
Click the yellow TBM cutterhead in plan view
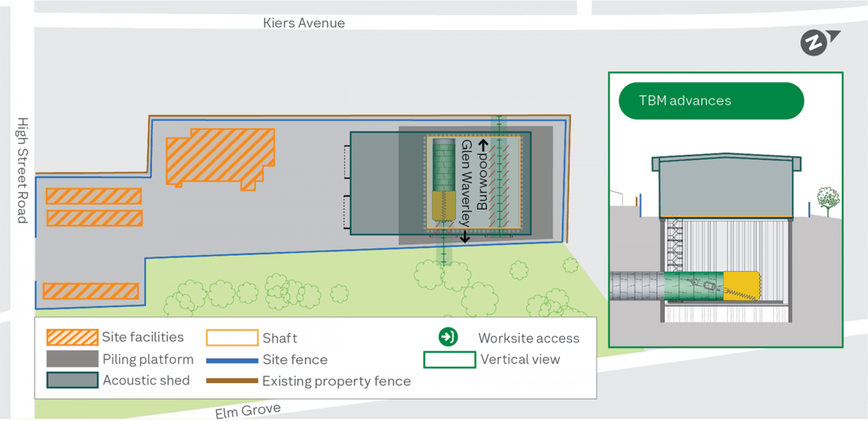[444, 206]
